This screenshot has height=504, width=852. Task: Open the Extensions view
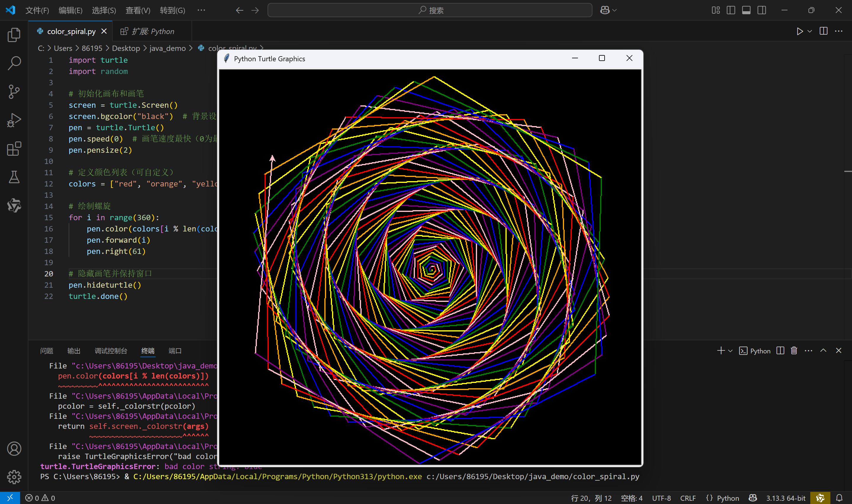pos(14,149)
